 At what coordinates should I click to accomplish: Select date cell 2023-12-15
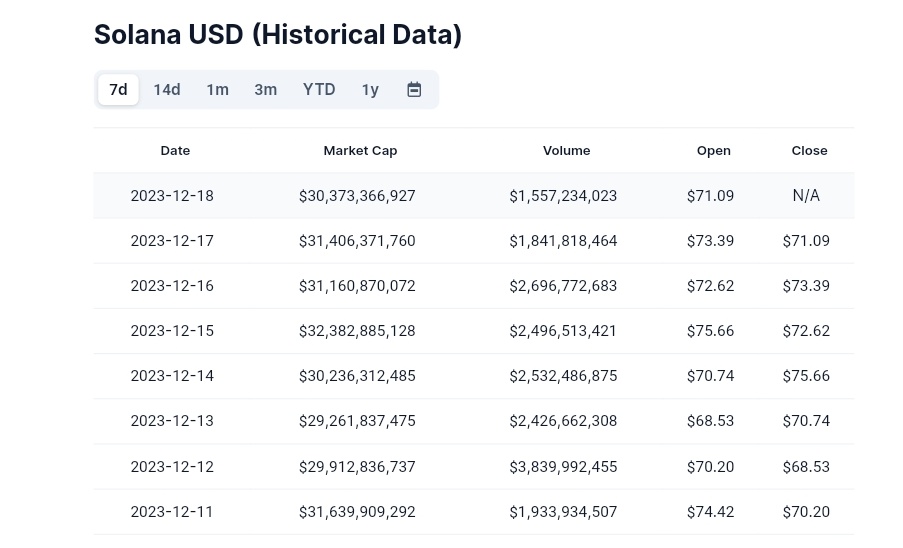click(x=172, y=330)
